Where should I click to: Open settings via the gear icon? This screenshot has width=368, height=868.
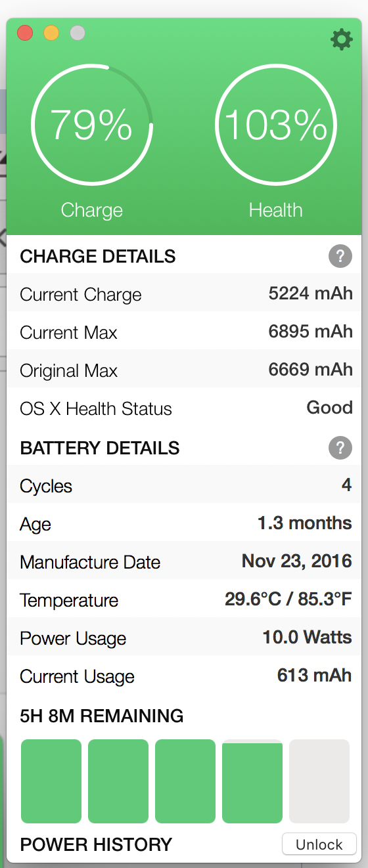341,39
